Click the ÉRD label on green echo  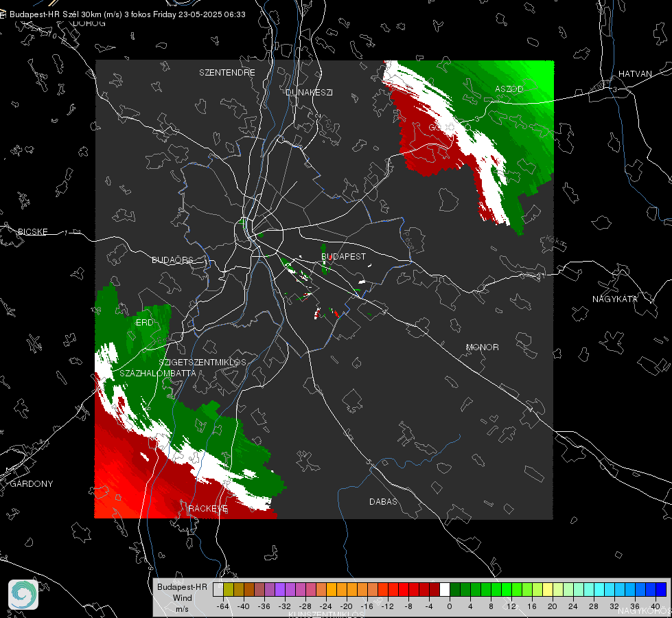pyautogui.click(x=144, y=322)
